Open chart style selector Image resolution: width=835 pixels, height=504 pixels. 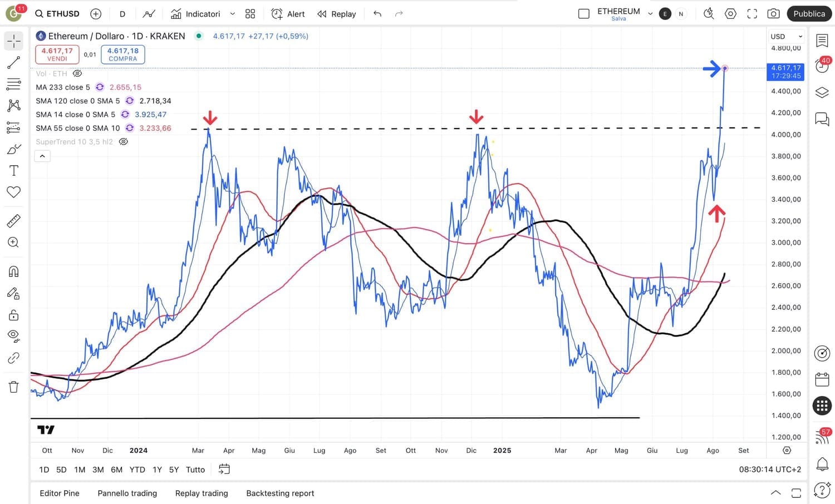149,14
